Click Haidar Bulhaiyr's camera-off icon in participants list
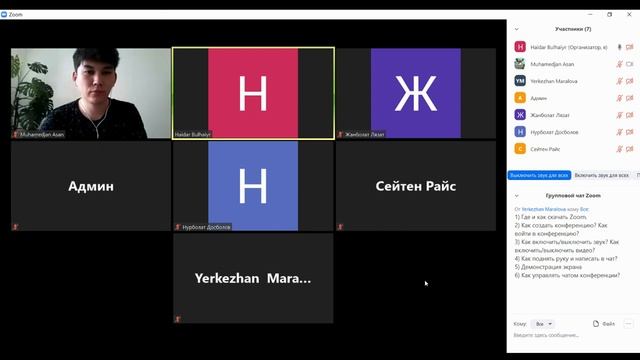640x360 pixels. [x=630, y=47]
